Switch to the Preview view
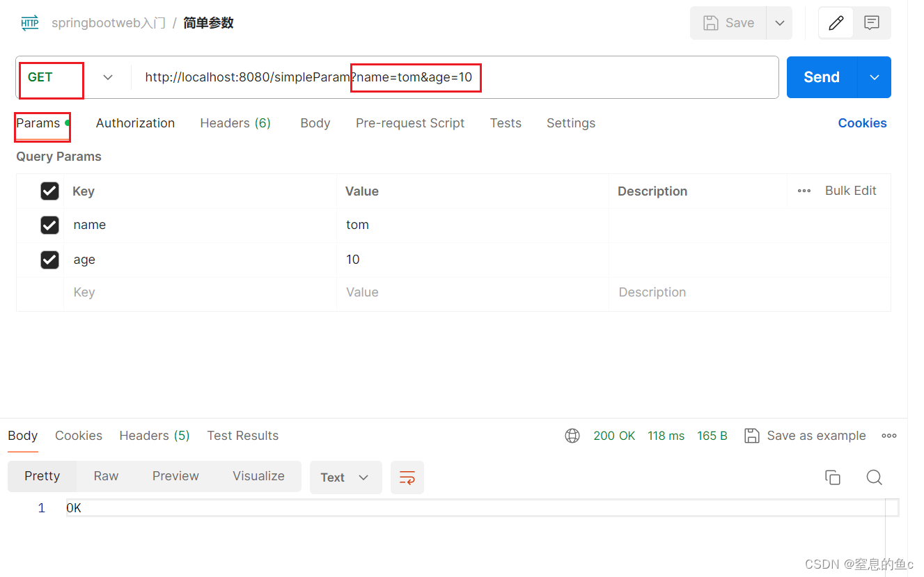This screenshot has height=577, width=924. (x=176, y=476)
